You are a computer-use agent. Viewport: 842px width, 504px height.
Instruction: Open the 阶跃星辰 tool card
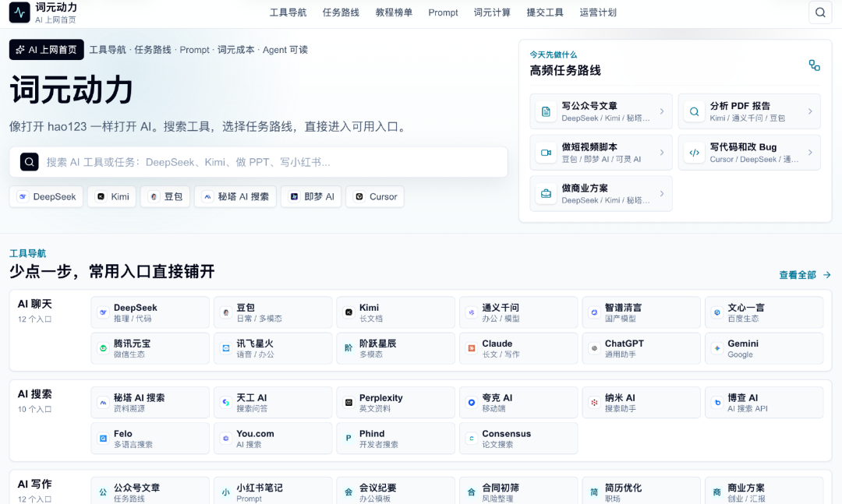[x=396, y=348]
